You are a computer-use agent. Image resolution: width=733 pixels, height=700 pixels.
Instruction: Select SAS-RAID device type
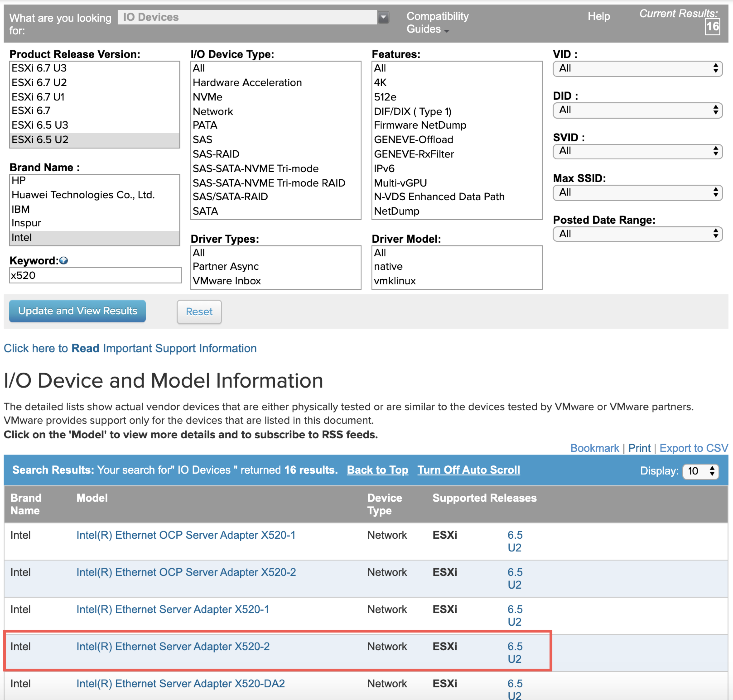[276, 154]
